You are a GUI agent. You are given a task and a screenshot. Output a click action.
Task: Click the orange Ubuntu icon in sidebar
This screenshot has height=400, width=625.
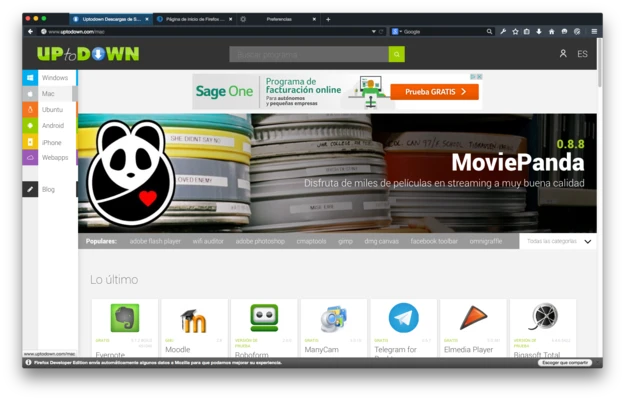[x=30, y=110]
